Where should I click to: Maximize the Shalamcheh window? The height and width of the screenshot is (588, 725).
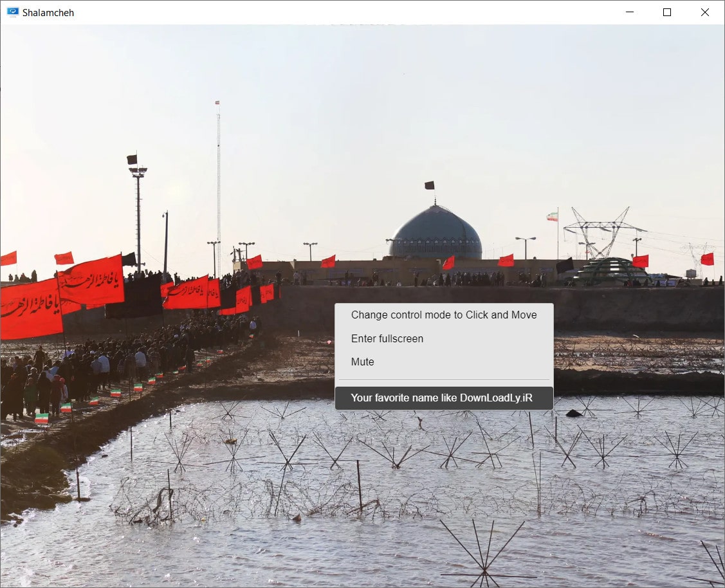[667, 12]
